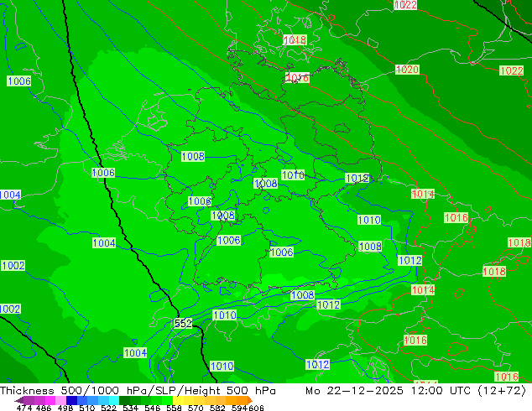Click the 'Mo 22-12-2025 12:00 UTC (12+72)' timestamp
This screenshot has width=532, height=411.
[416, 391]
